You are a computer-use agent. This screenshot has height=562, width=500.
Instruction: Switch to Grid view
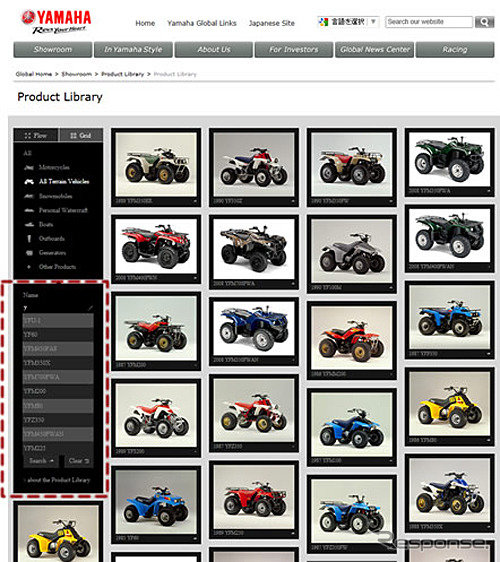tap(81, 135)
